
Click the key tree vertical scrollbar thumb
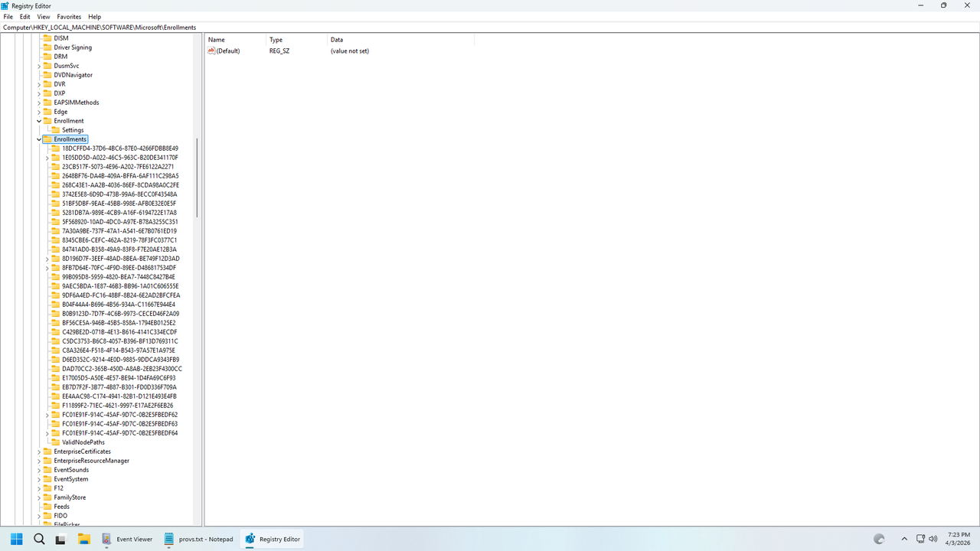[198, 178]
